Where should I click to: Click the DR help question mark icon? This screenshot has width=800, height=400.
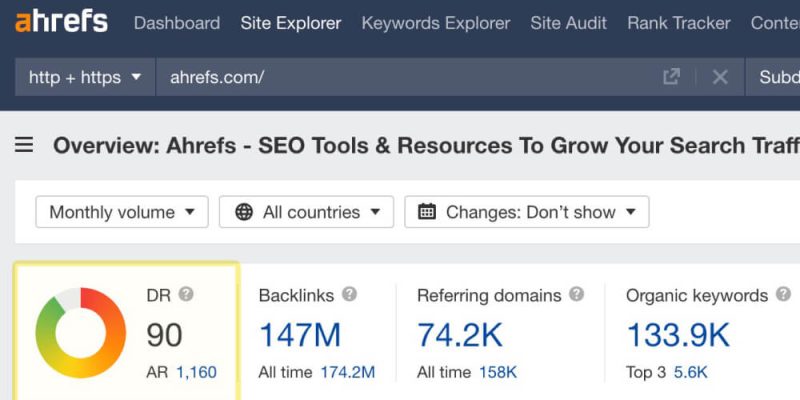click(186, 294)
